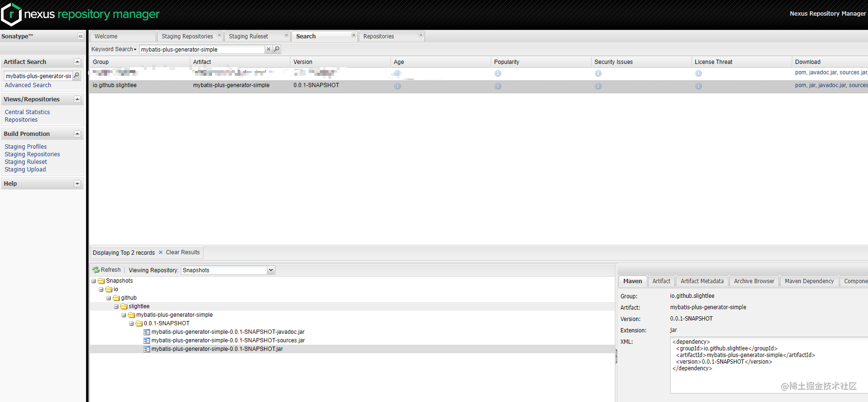This screenshot has height=402, width=868.
Task: Collapse the Snapshots tree node
Action: (x=94, y=281)
